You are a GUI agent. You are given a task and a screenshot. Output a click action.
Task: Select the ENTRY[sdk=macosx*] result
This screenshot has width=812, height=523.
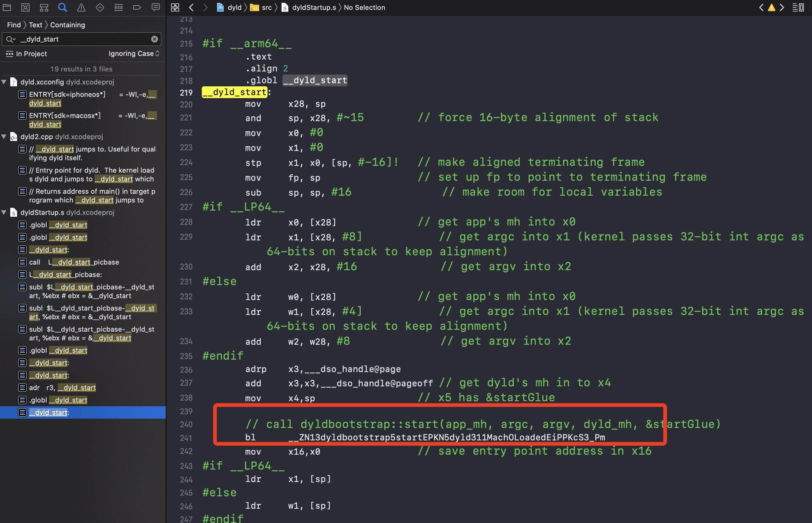(x=83, y=120)
